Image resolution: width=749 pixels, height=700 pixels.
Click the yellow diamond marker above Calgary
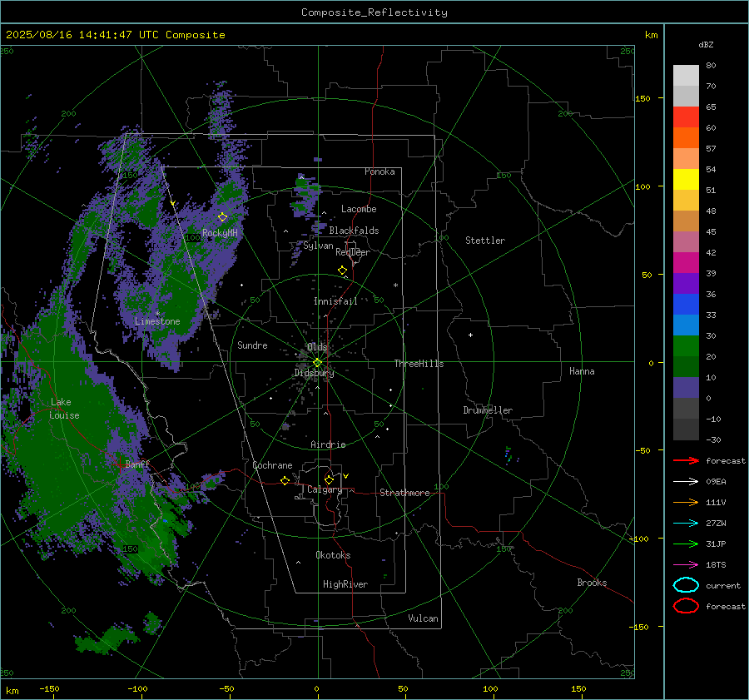click(329, 479)
